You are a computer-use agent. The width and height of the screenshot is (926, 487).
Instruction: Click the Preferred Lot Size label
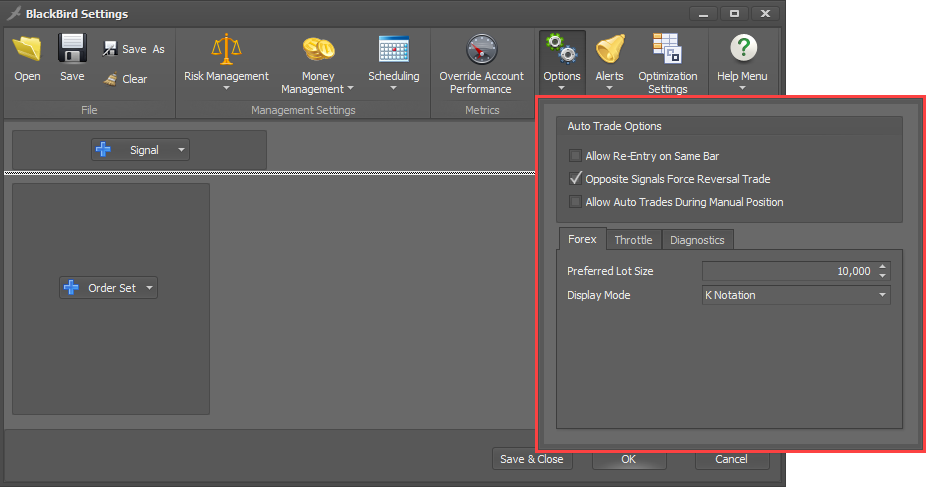tap(610, 271)
